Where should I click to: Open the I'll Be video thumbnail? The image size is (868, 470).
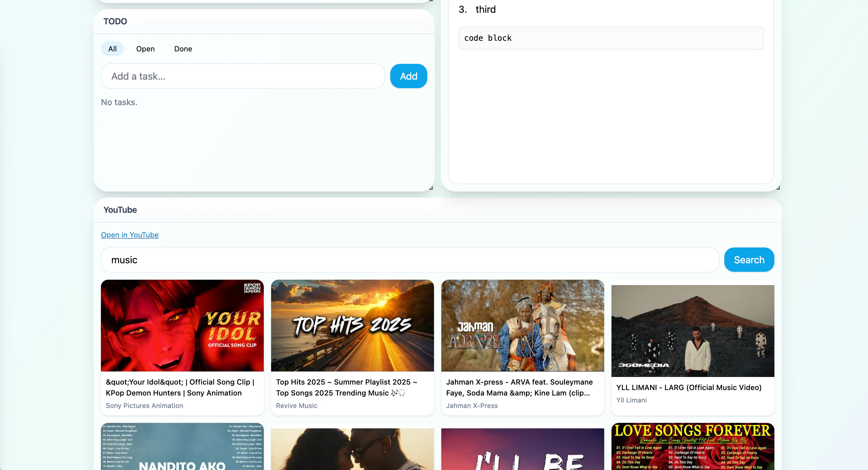(x=523, y=449)
